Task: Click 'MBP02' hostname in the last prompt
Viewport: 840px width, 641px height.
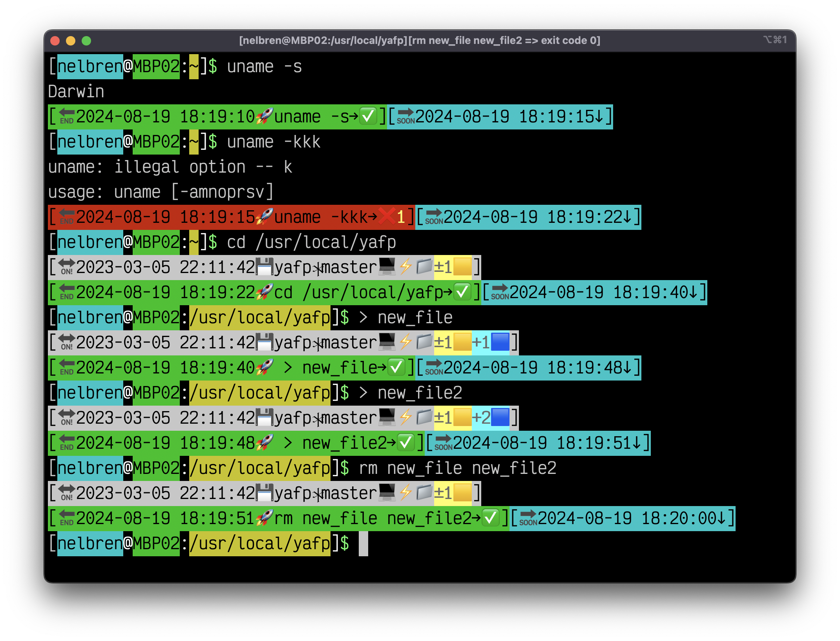Action: point(156,543)
